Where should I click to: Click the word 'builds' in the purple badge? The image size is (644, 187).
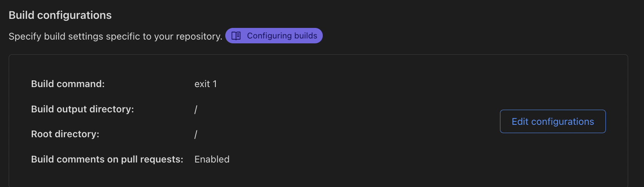pos(306,36)
